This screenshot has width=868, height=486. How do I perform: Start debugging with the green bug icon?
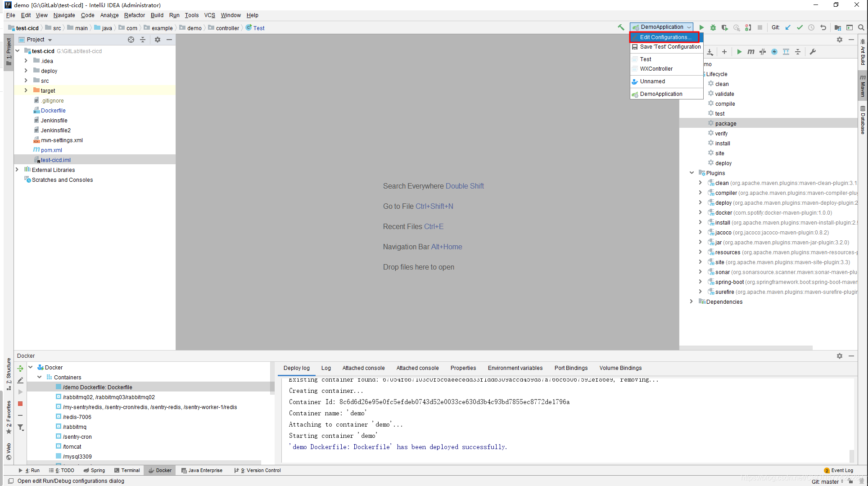point(713,27)
